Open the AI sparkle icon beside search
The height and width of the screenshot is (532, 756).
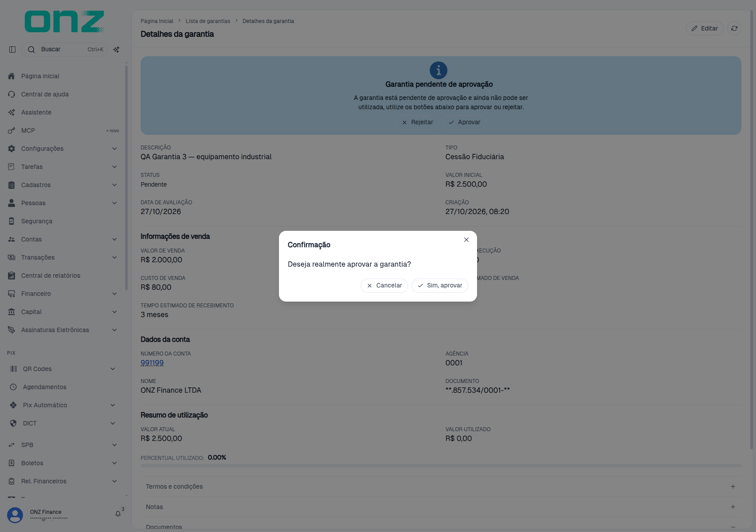pos(116,50)
